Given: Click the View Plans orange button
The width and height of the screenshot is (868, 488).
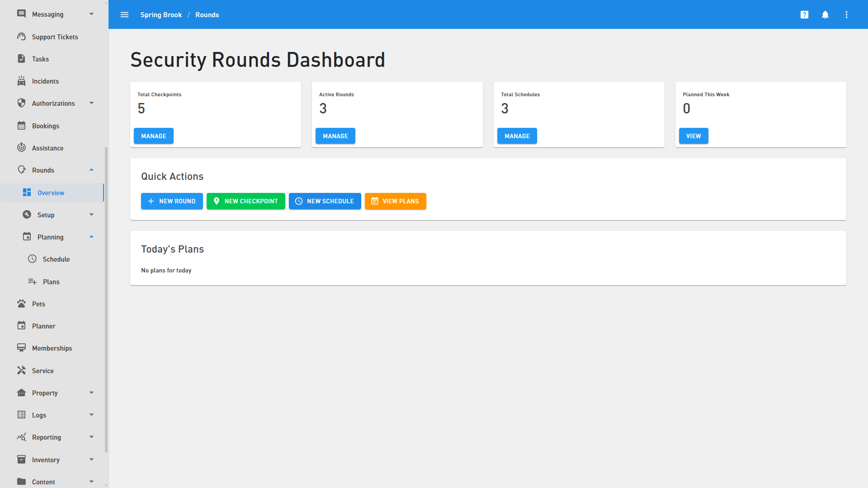Looking at the screenshot, I should [x=395, y=201].
